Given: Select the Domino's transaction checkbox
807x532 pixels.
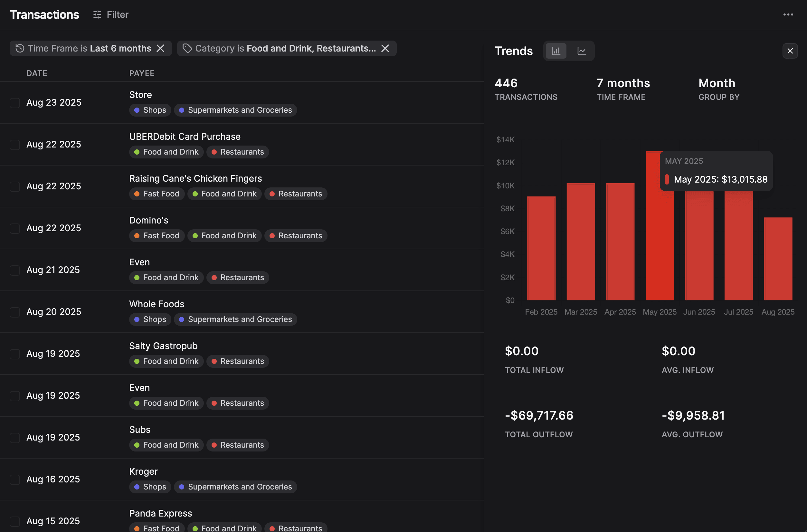Looking at the screenshot, I should 15,228.
